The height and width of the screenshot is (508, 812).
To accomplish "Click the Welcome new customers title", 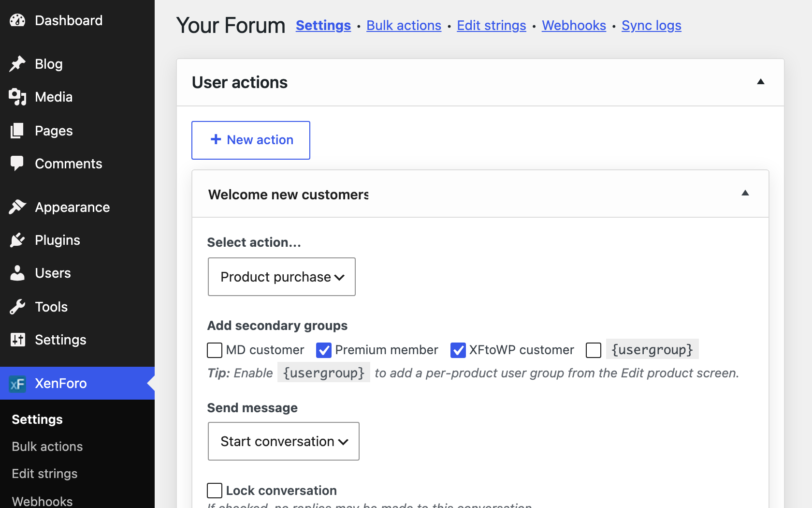I will coord(289,194).
